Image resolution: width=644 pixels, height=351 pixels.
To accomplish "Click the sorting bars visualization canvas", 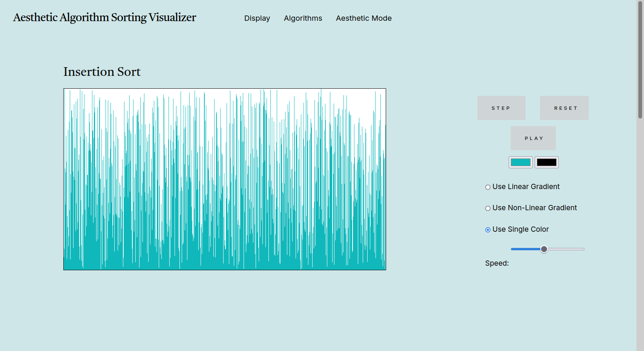I will pos(225,179).
